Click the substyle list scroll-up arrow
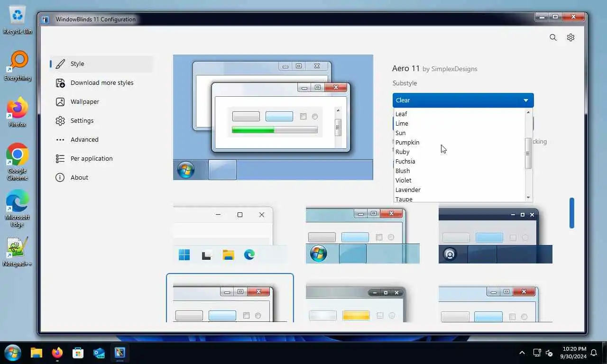The width and height of the screenshot is (607, 364). click(x=528, y=112)
